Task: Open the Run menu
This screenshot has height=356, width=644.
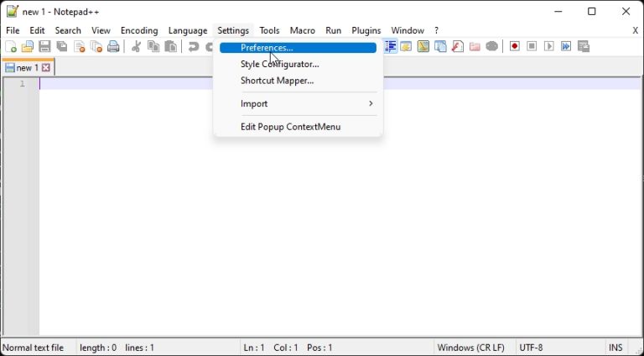Action: (333, 30)
